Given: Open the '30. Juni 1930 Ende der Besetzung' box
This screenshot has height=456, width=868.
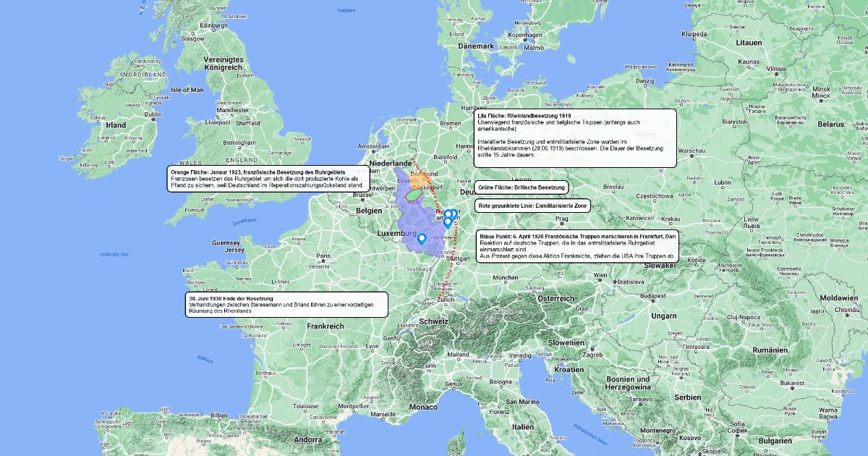Looking at the screenshot, I should 286,305.
